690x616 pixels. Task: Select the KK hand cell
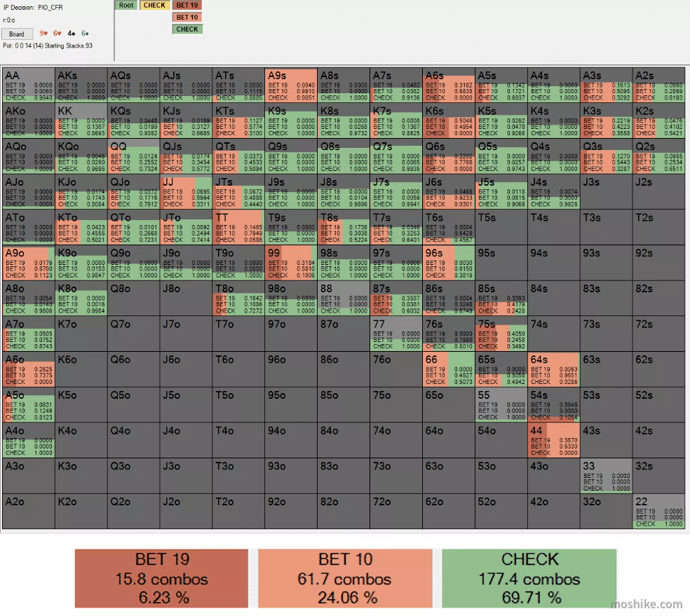tap(81, 121)
